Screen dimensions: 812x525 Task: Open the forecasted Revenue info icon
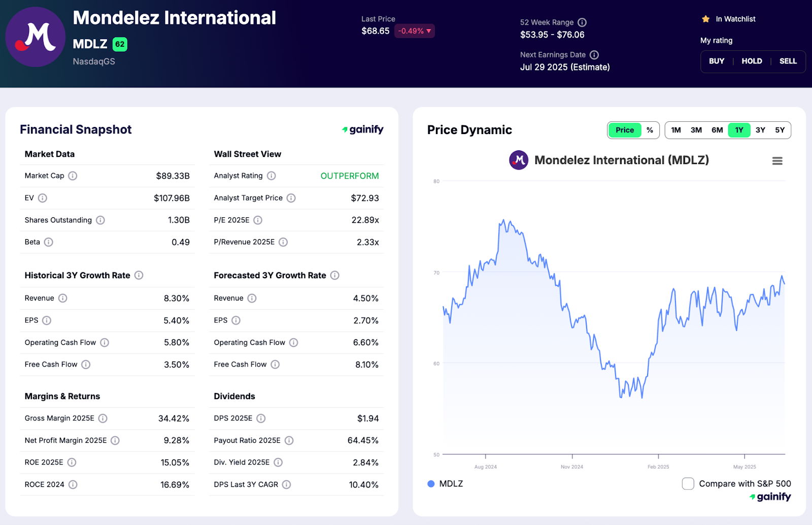tap(252, 298)
